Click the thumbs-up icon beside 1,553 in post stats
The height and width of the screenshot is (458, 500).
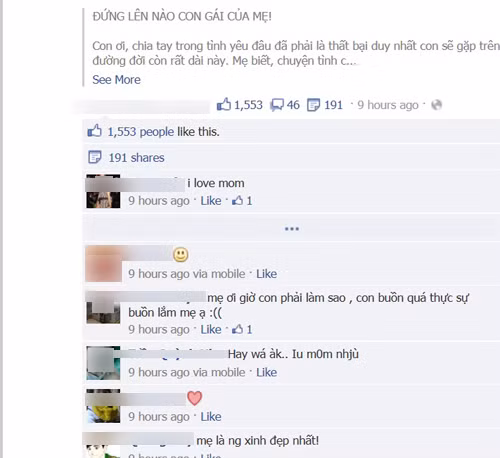[224, 104]
